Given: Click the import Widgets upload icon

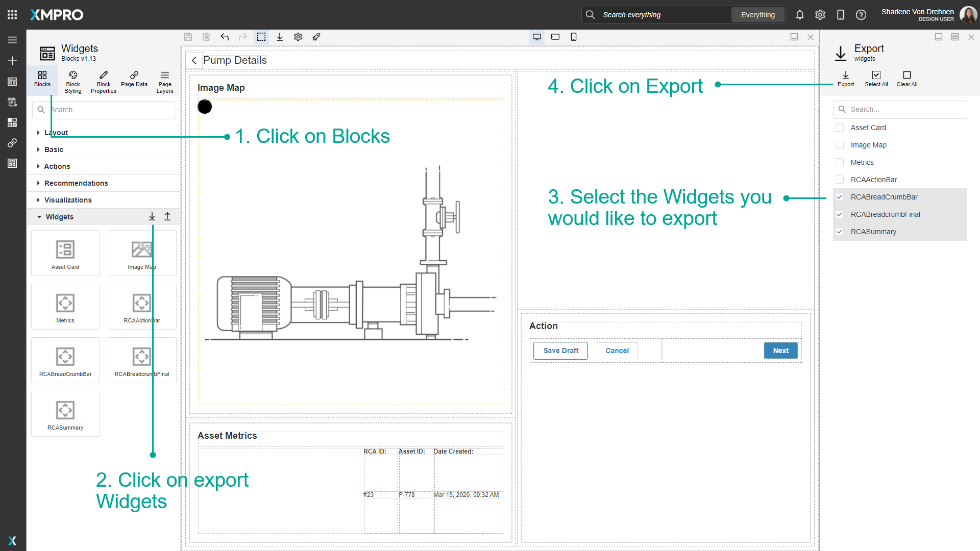Looking at the screenshot, I should tap(167, 216).
